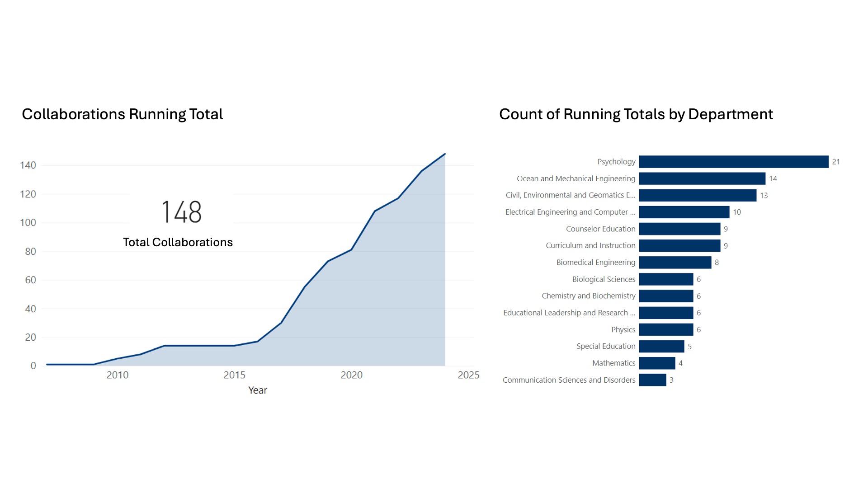Click 'Count of Running Totals by Department' title
The width and height of the screenshot is (868, 488).
(636, 114)
